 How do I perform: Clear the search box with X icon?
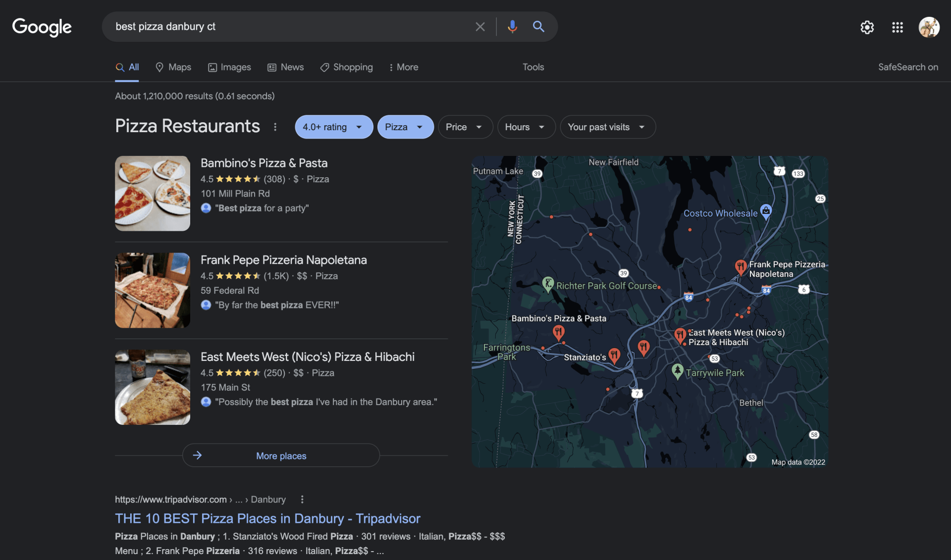(480, 26)
